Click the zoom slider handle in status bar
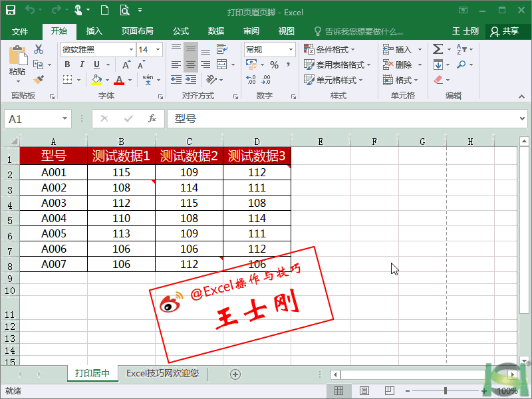This screenshot has width=532, height=399. [x=446, y=391]
